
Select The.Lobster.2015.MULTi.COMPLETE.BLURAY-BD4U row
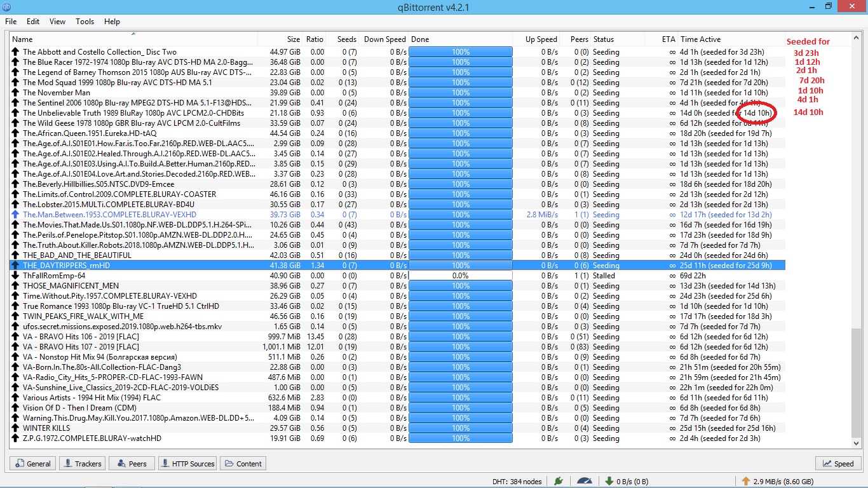397,205
